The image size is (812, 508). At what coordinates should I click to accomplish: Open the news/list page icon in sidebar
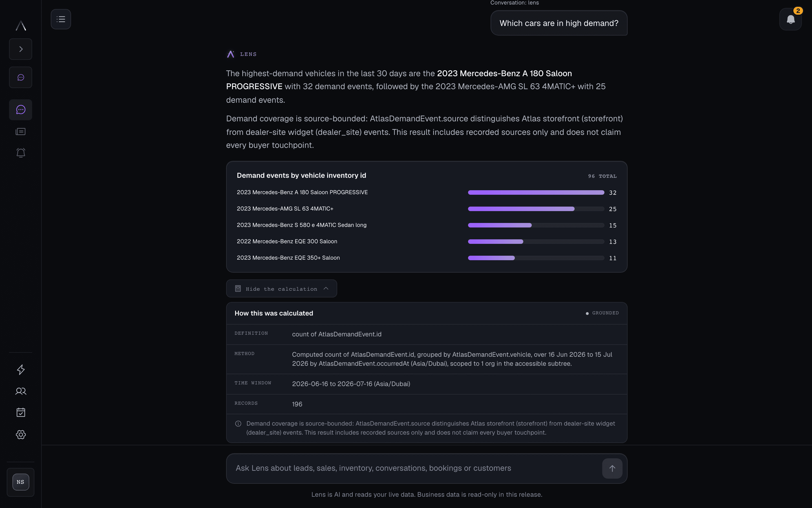click(21, 131)
